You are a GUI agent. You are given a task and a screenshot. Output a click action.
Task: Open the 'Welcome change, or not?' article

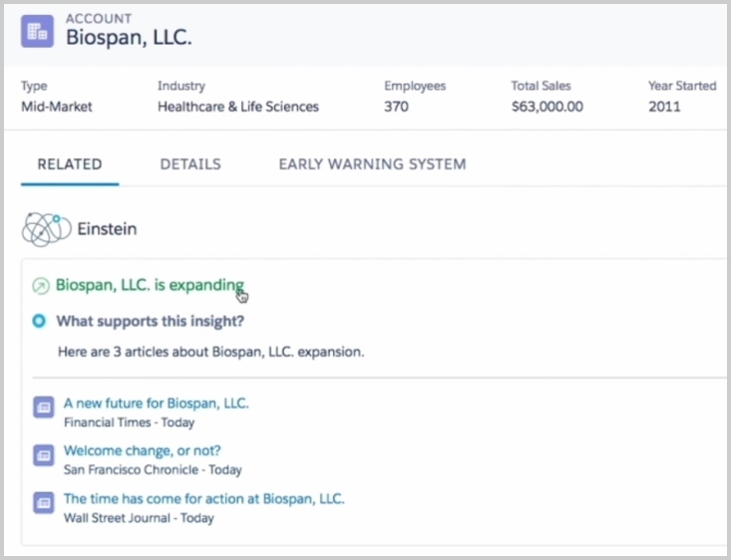(x=143, y=450)
